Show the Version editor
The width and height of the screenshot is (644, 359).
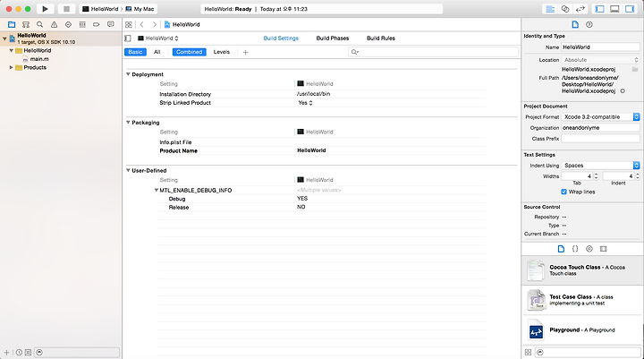[580, 9]
